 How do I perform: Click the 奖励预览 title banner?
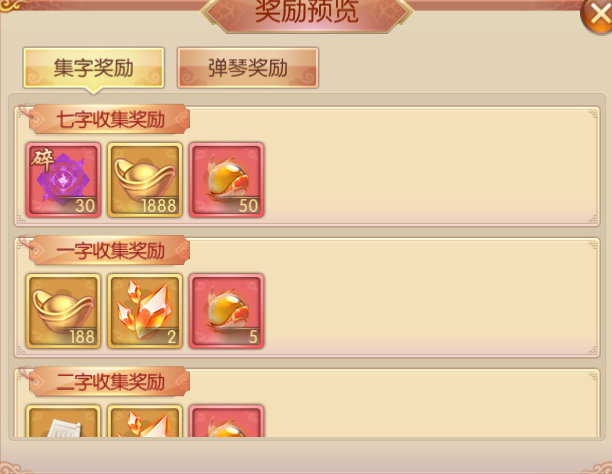(306, 12)
